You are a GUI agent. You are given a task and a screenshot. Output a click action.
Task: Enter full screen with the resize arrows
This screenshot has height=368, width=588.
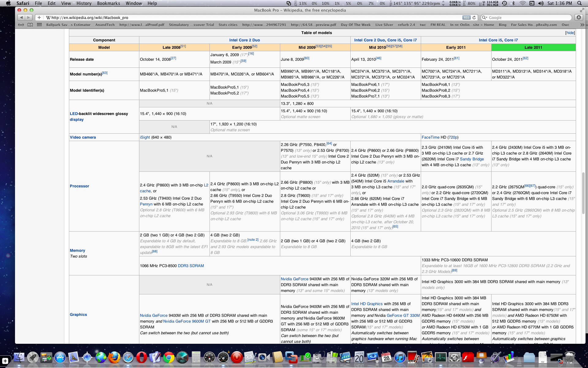point(582,10)
